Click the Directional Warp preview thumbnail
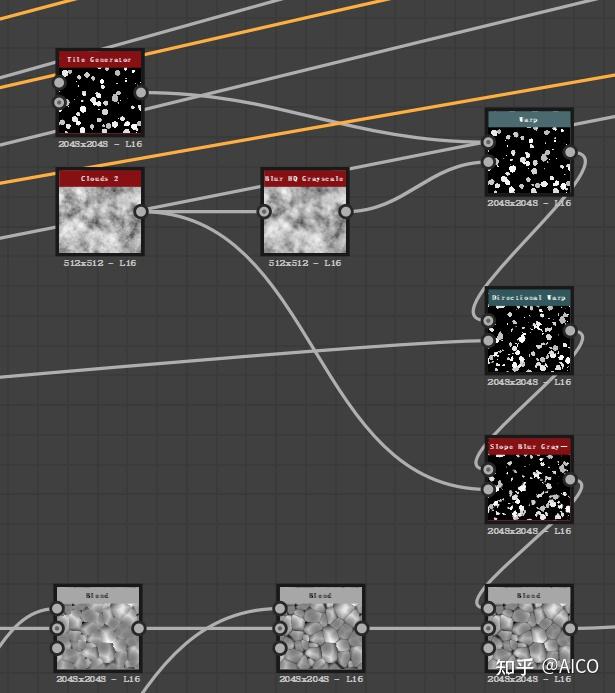Screen dimensions: 615x693 529,339
